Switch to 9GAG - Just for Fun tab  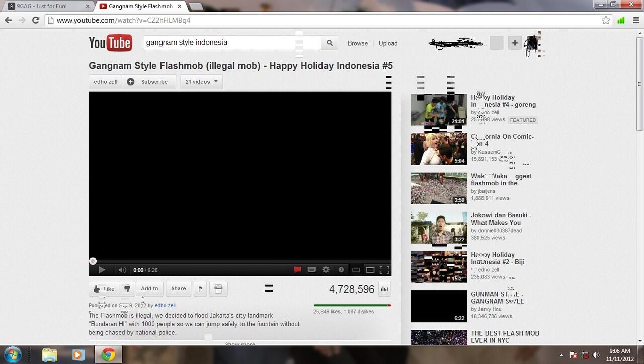(x=50, y=6)
